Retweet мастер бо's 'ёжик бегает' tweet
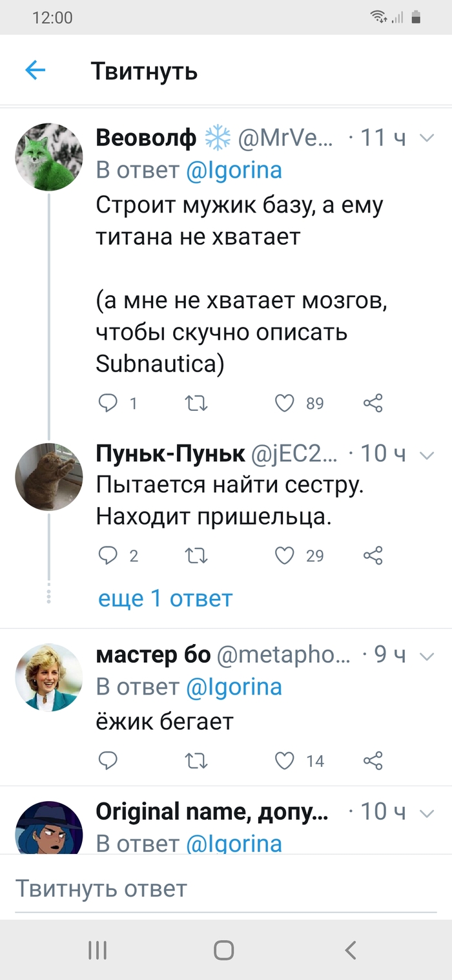 click(196, 761)
